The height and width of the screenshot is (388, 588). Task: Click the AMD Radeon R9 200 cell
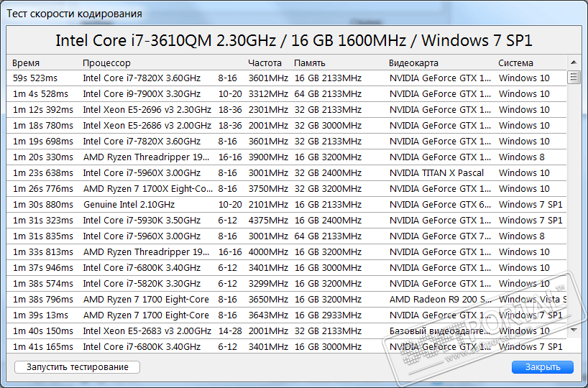tap(440, 299)
